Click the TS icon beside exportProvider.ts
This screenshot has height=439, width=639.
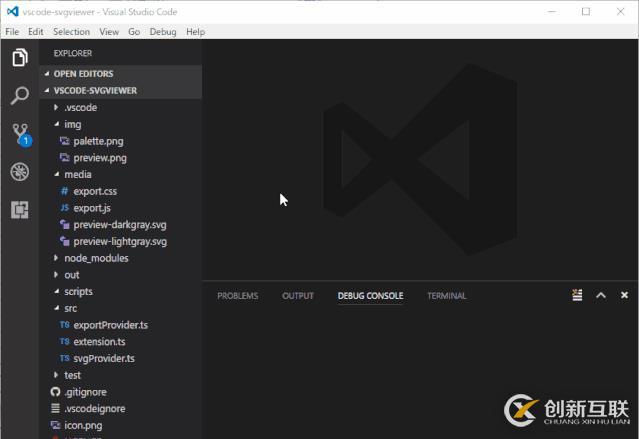[x=64, y=324]
